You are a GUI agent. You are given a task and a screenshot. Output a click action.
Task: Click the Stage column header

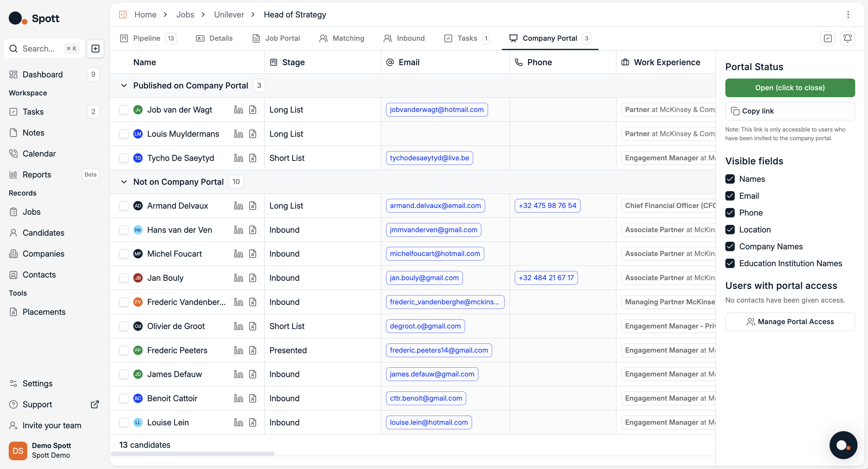323,62
